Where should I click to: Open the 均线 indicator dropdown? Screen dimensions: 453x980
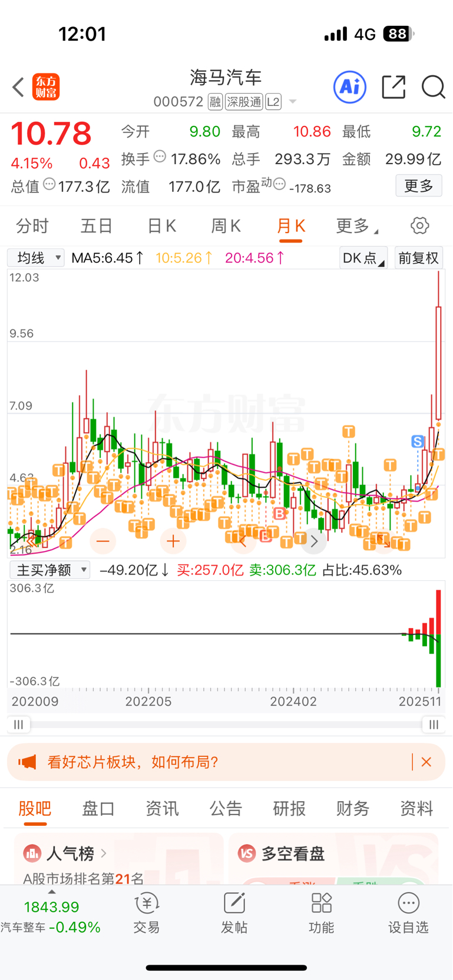pyautogui.click(x=36, y=258)
